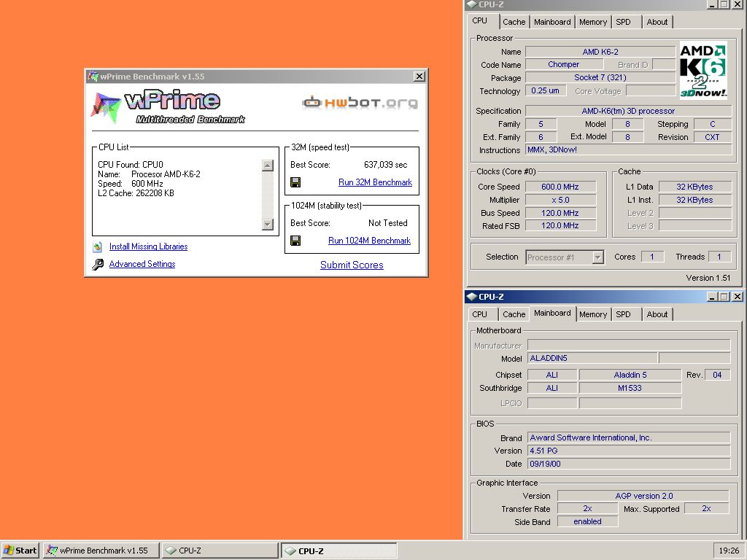Switch to Cache tab in upper CPU-Z
The width and height of the screenshot is (747, 560).
[514, 22]
